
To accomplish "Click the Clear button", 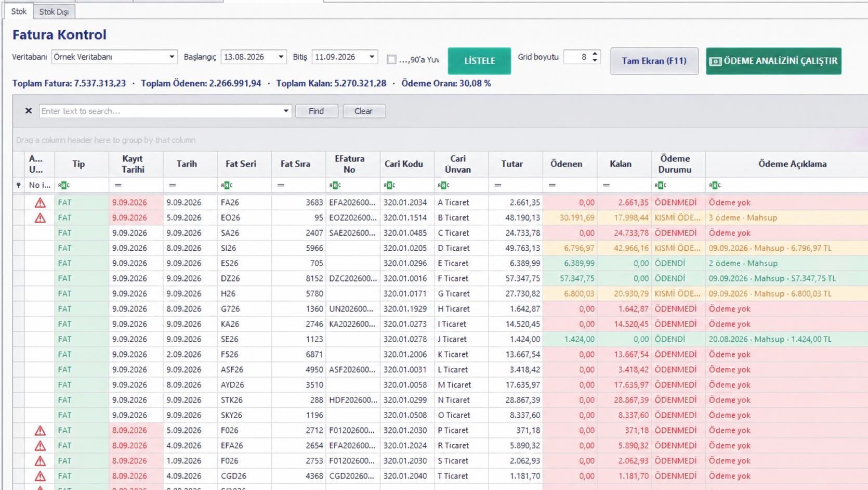I will tap(364, 111).
